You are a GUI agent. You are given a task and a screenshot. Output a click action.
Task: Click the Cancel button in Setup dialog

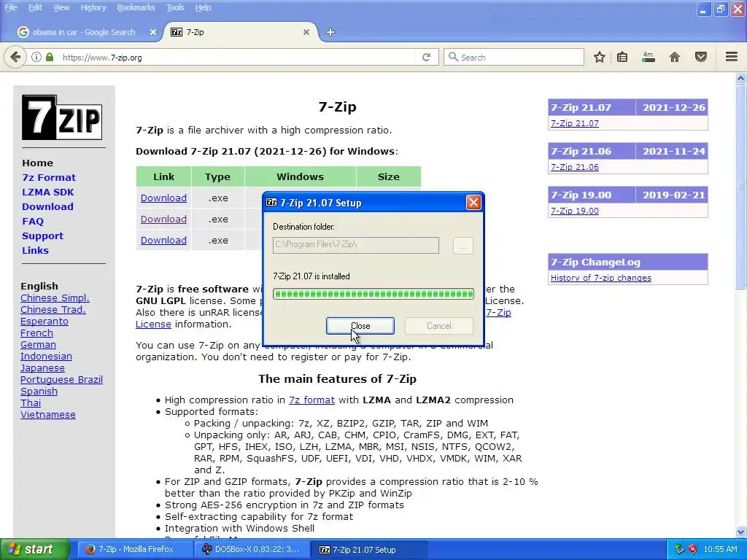pos(438,326)
